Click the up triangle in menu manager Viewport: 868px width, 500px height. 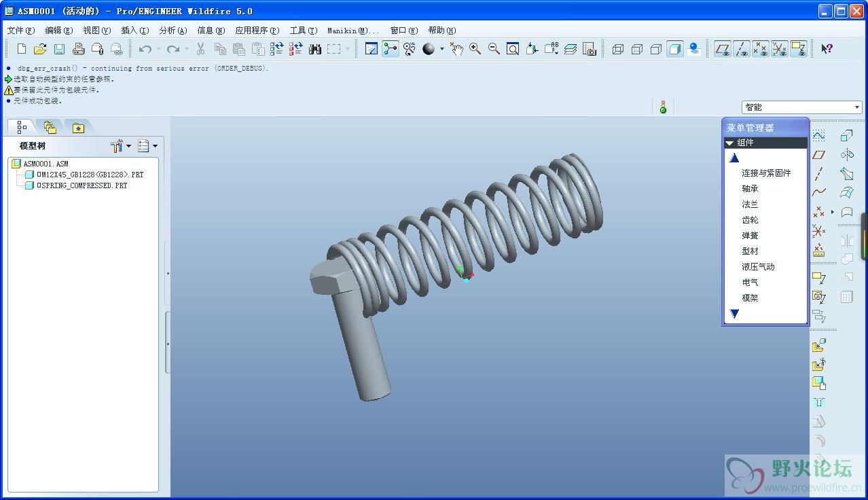(x=734, y=158)
